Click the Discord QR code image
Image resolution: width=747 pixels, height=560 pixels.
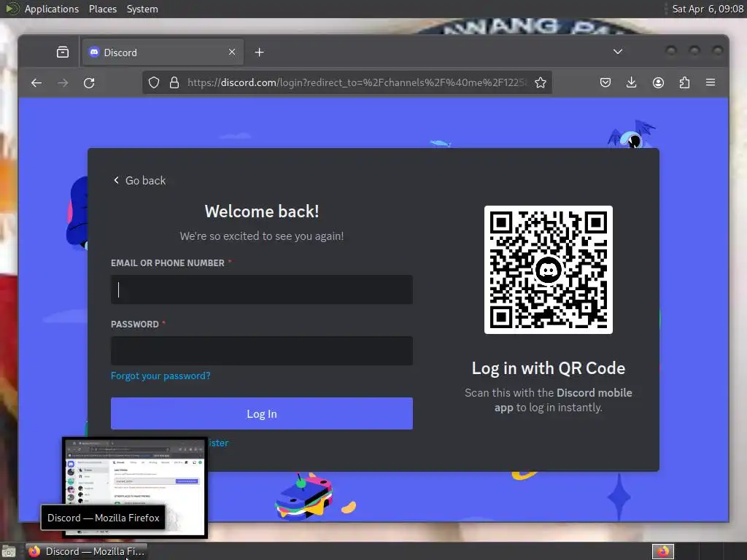pyautogui.click(x=549, y=270)
